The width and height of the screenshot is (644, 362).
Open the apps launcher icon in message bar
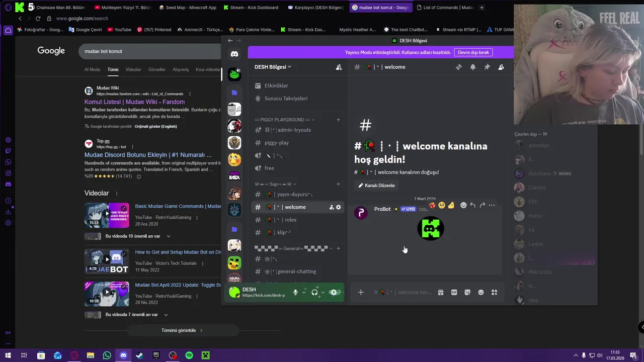click(494, 292)
